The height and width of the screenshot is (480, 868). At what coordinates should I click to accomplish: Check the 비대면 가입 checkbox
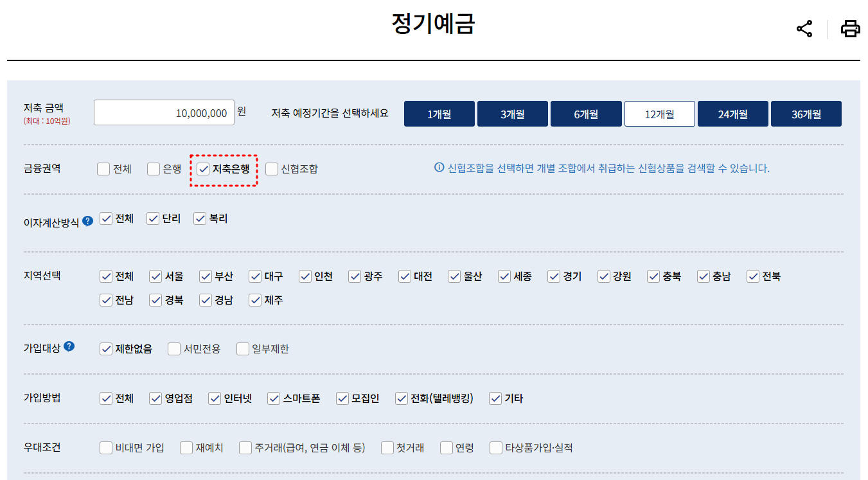click(x=106, y=448)
